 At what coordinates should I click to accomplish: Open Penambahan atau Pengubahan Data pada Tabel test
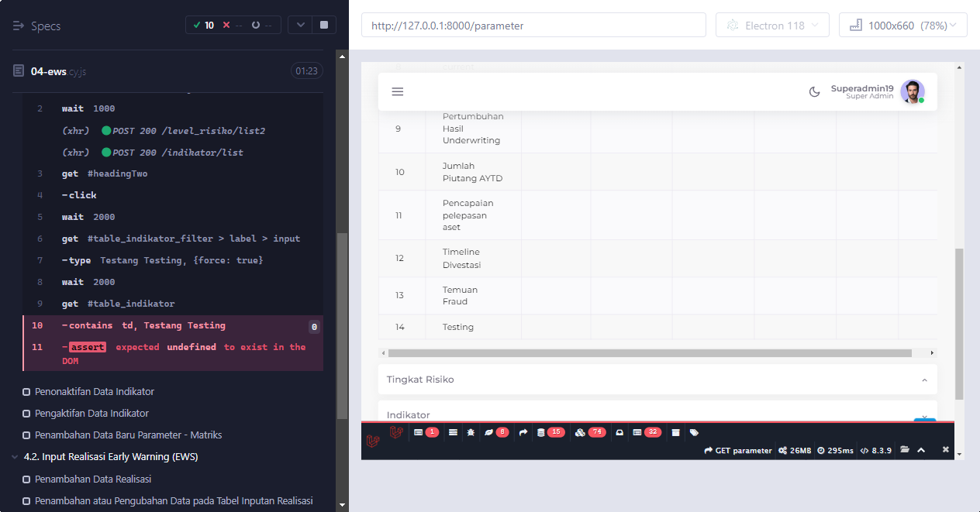174,500
